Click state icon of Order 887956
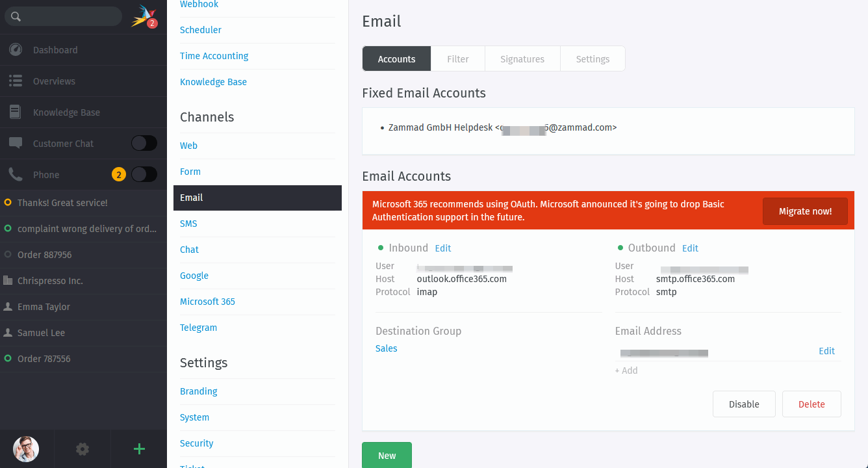Screen dimensions: 868x468 point(8,255)
